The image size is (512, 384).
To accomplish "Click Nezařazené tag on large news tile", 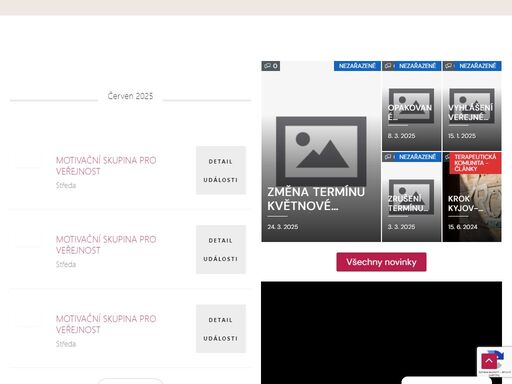I will 357,66.
